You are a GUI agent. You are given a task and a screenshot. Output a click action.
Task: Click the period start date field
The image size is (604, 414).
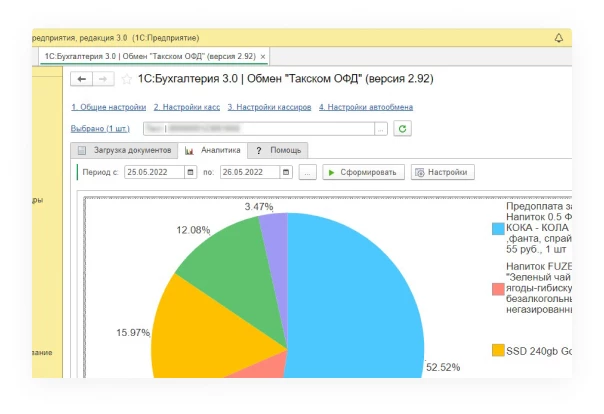pyautogui.click(x=152, y=172)
